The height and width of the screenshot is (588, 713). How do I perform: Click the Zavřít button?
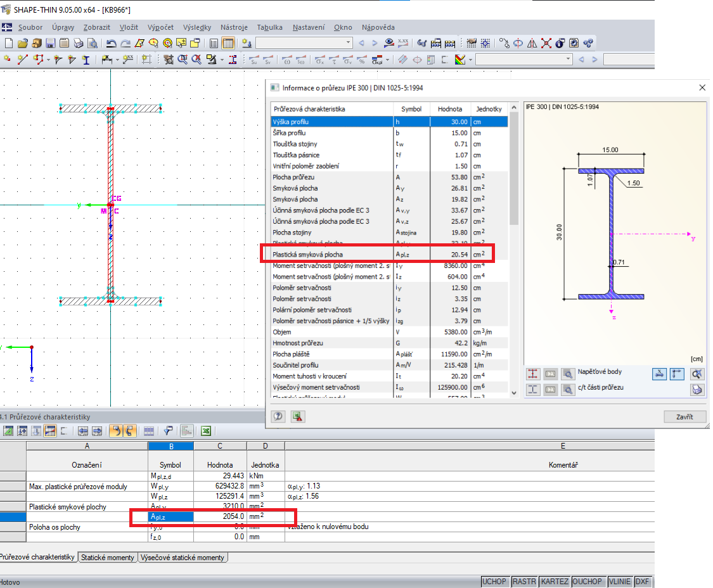[x=684, y=416]
